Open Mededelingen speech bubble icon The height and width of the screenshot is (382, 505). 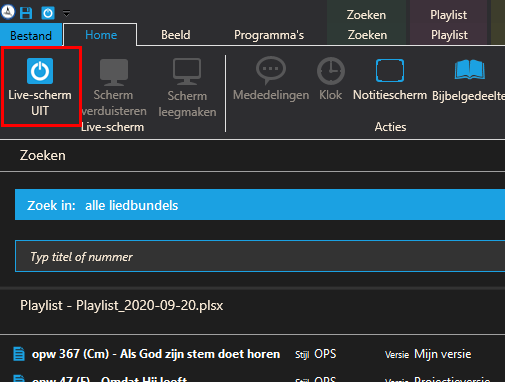tap(271, 70)
